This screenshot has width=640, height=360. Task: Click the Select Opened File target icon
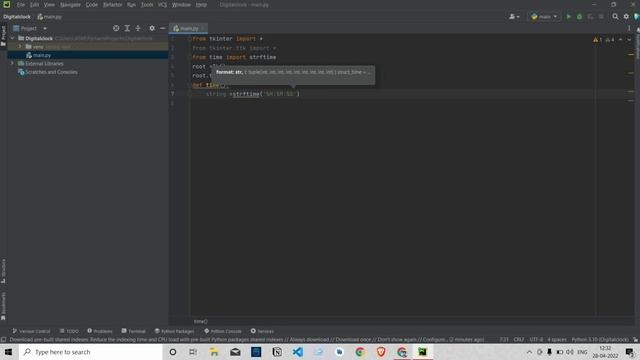click(116, 28)
